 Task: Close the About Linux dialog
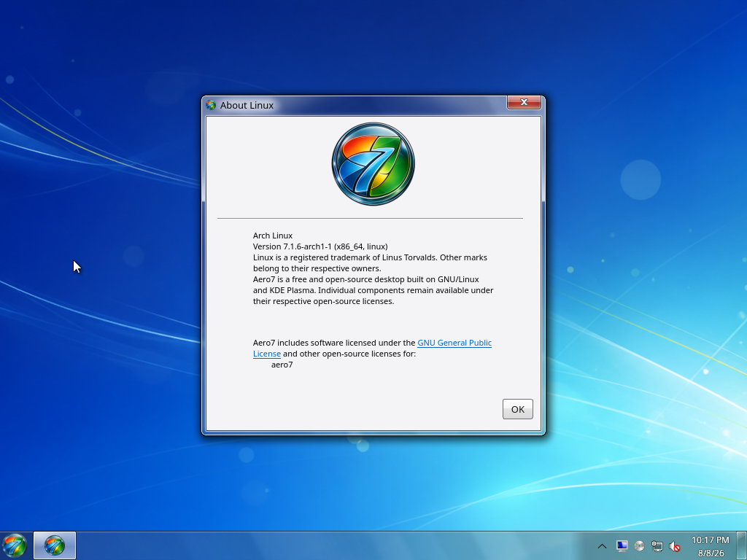(x=524, y=102)
